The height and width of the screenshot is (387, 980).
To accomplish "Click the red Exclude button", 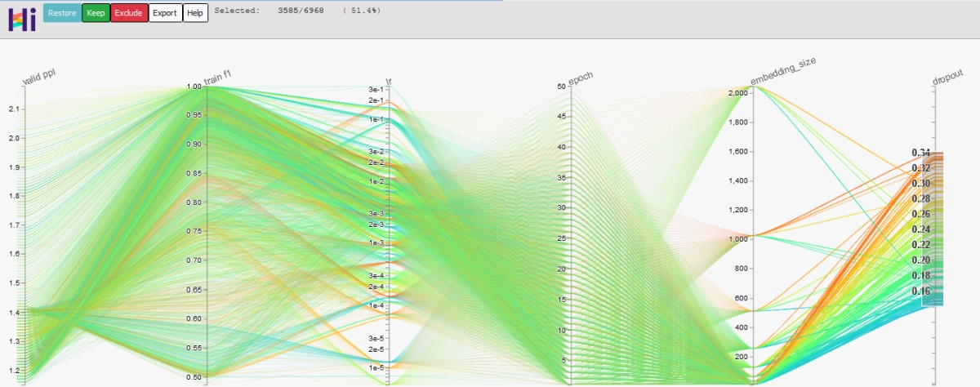I will pos(128,13).
